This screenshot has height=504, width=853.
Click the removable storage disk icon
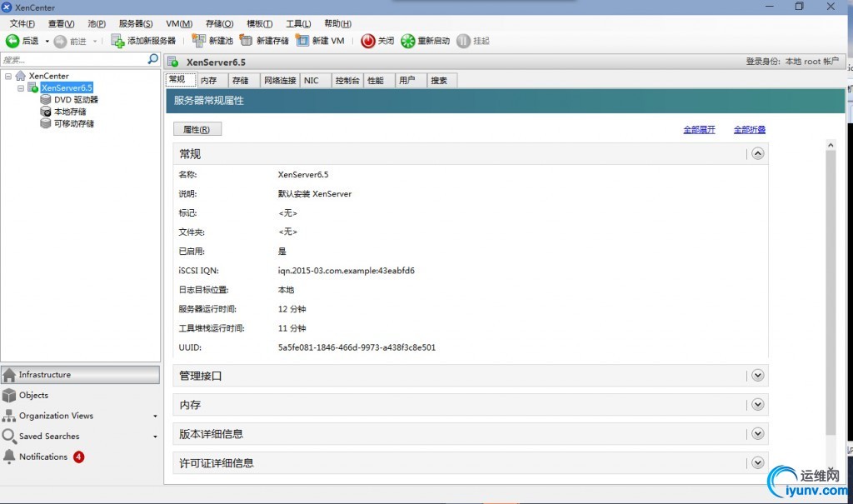coord(46,123)
